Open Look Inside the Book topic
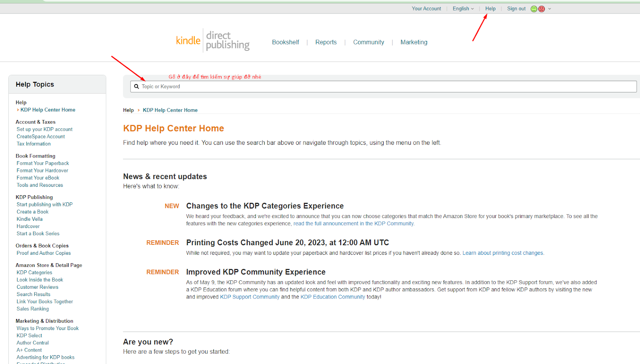 click(40, 280)
